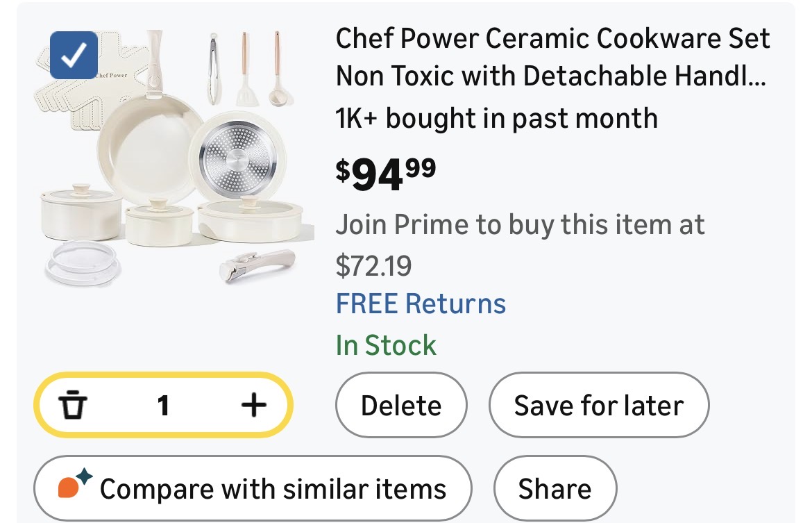The image size is (812, 523).
Task: Click the $72.19 Prime price
Action: pyautogui.click(x=373, y=265)
